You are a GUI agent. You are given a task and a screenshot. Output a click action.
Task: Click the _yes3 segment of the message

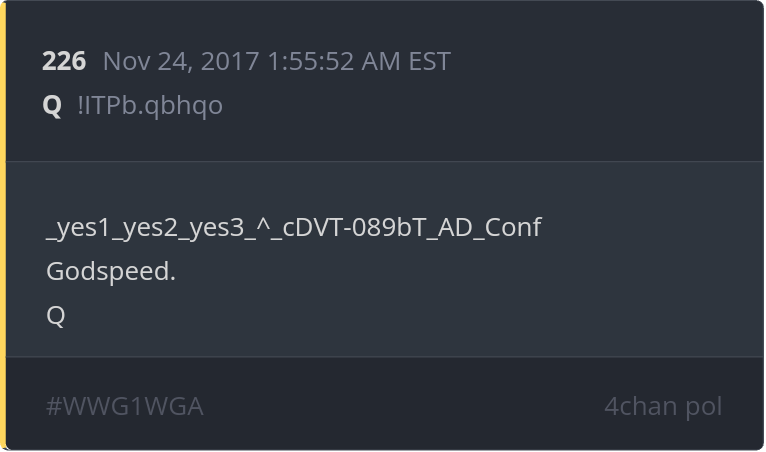(x=212, y=228)
